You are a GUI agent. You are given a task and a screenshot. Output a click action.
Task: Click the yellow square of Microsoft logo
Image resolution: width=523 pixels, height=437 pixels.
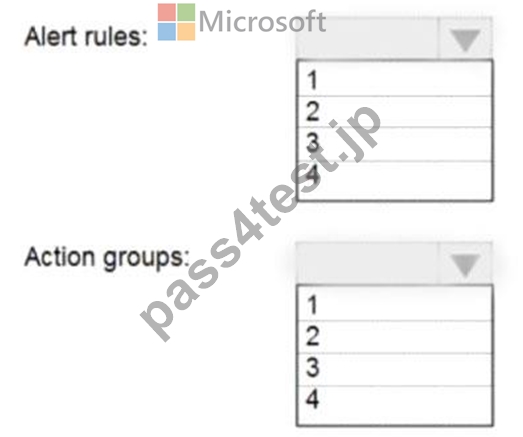click(186, 32)
